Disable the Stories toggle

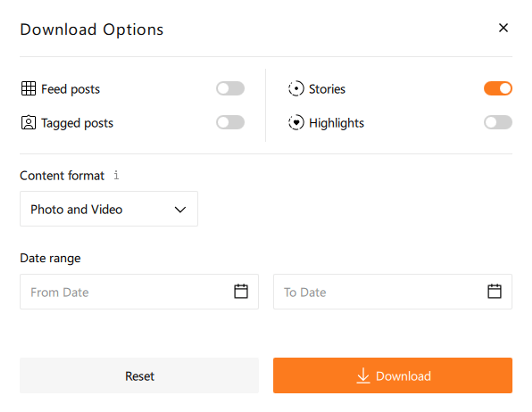pyautogui.click(x=498, y=88)
